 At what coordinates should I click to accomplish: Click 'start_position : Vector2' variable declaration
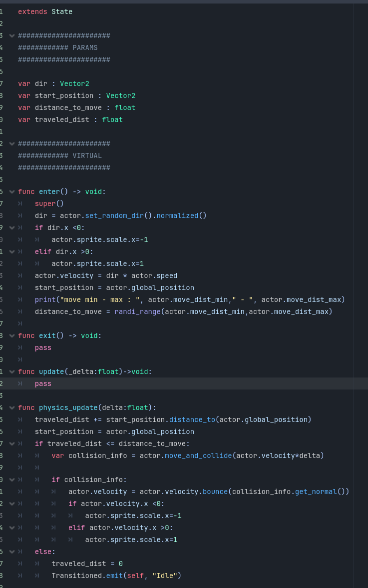(x=85, y=95)
